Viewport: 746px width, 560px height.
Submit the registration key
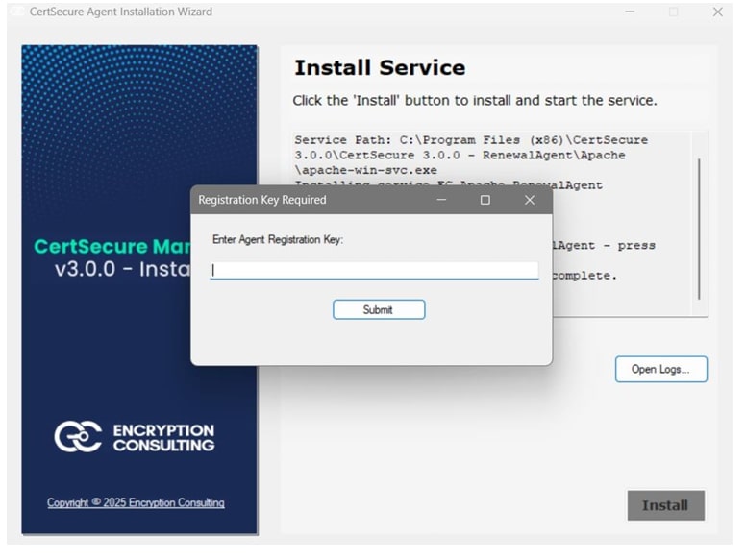379,309
